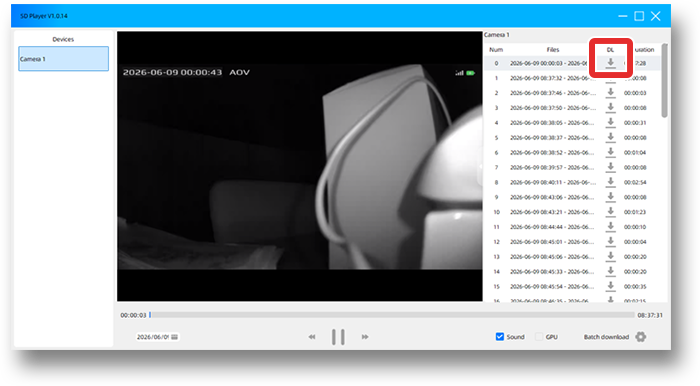Image resolution: width=700 pixels, height=386 pixels.
Task: Download recording number 15
Action: pyautogui.click(x=610, y=286)
